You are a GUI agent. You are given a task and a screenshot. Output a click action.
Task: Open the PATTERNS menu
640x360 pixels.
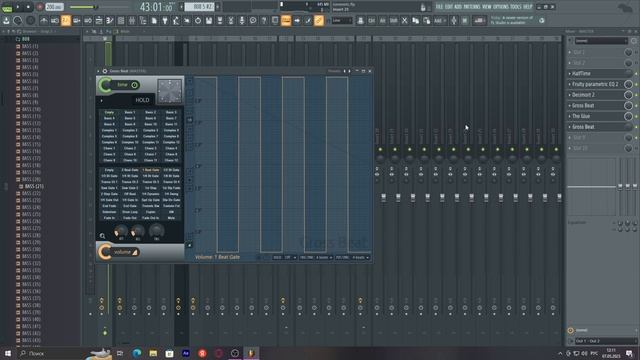(472, 7)
